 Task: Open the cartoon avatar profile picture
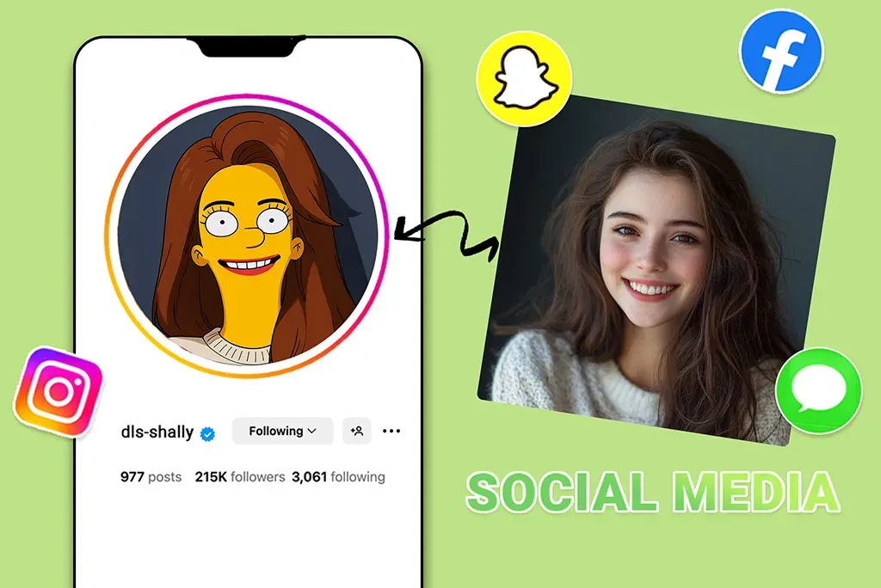pos(247,236)
